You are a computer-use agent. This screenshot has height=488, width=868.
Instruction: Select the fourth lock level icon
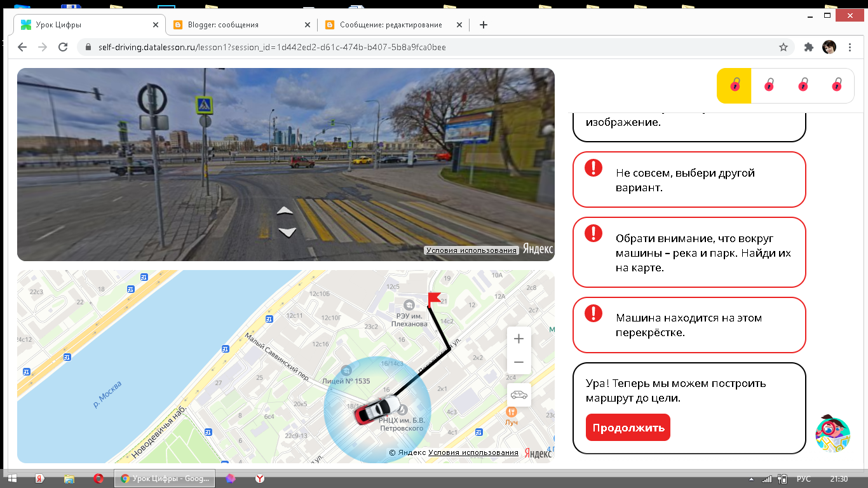(837, 85)
